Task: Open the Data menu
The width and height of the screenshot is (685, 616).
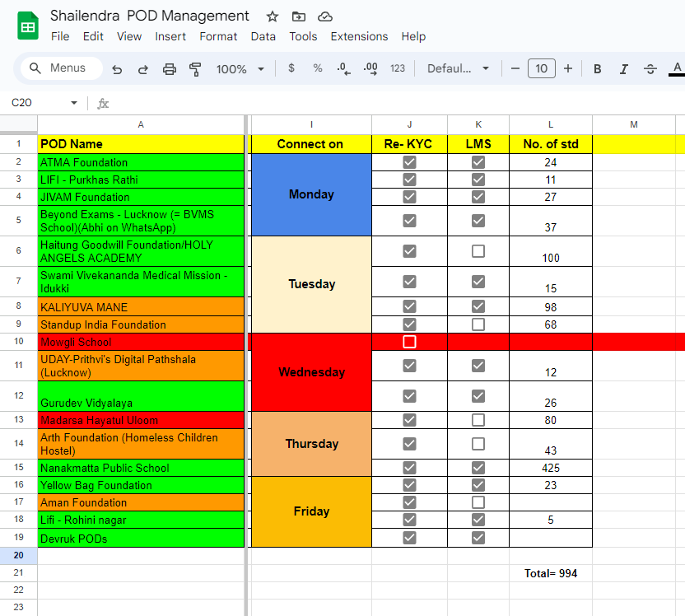Action: 263,36
